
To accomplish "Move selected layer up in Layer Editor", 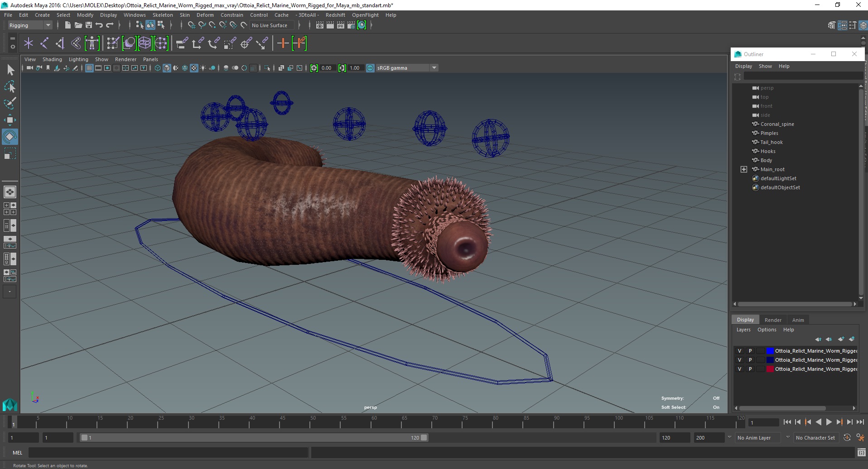I will [818, 339].
